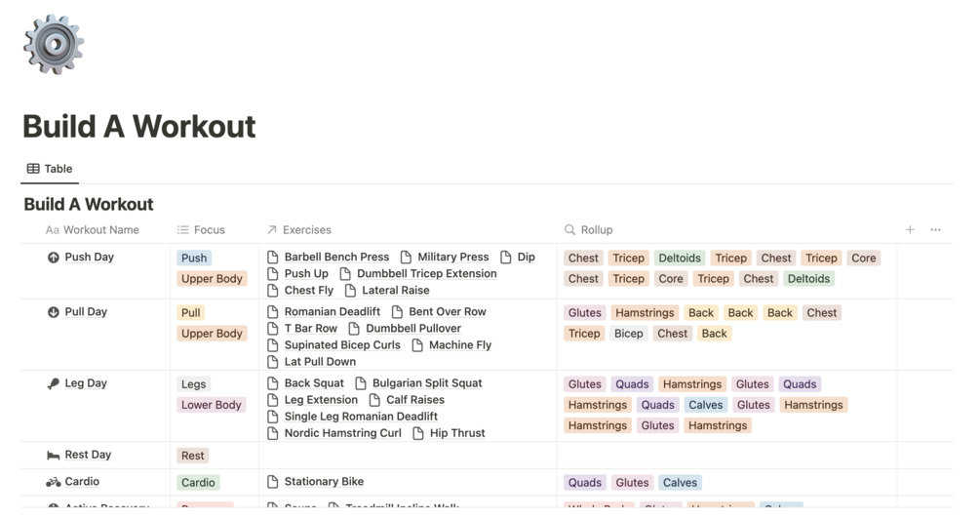Click the Bicep rollup tag
Image resolution: width=980 pixels, height=519 pixels.
coord(628,334)
